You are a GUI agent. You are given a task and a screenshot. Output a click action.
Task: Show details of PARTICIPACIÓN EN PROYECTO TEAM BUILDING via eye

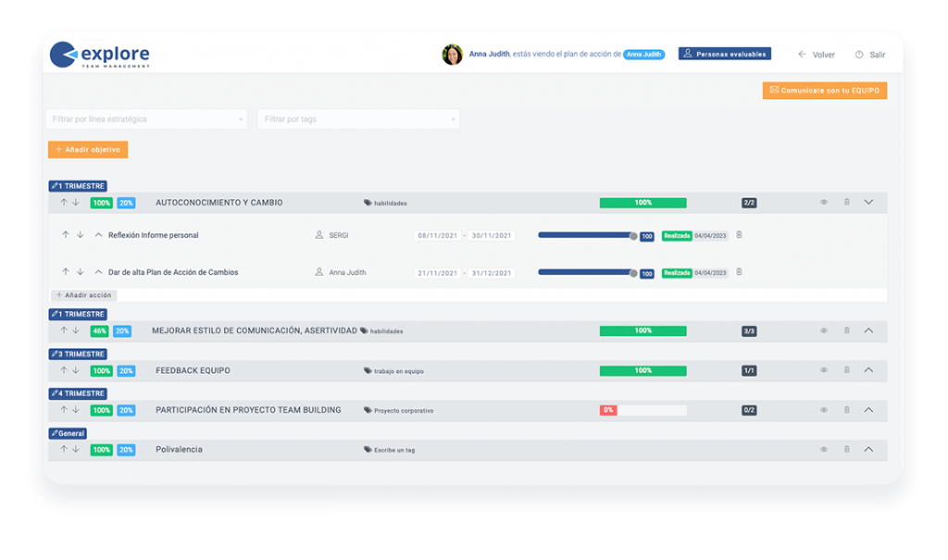click(x=823, y=410)
